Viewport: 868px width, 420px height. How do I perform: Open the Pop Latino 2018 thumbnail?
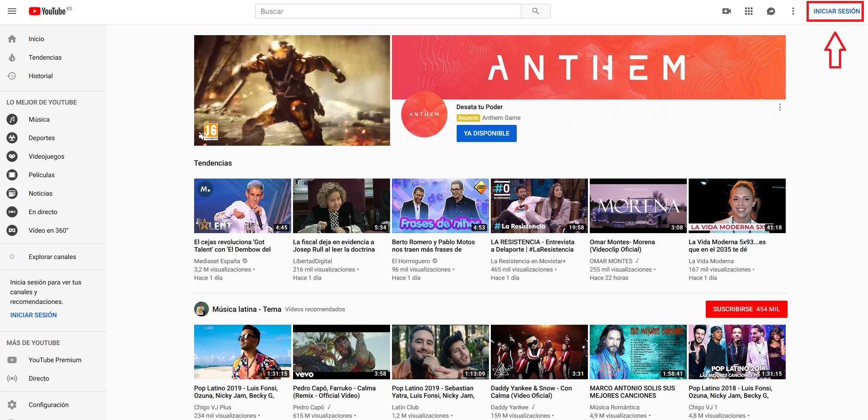click(737, 352)
